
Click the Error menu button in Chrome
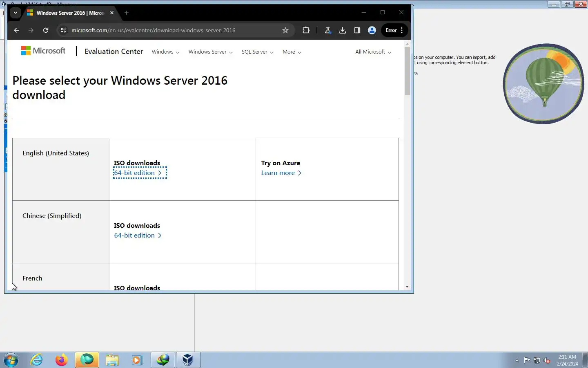[394, 30]
